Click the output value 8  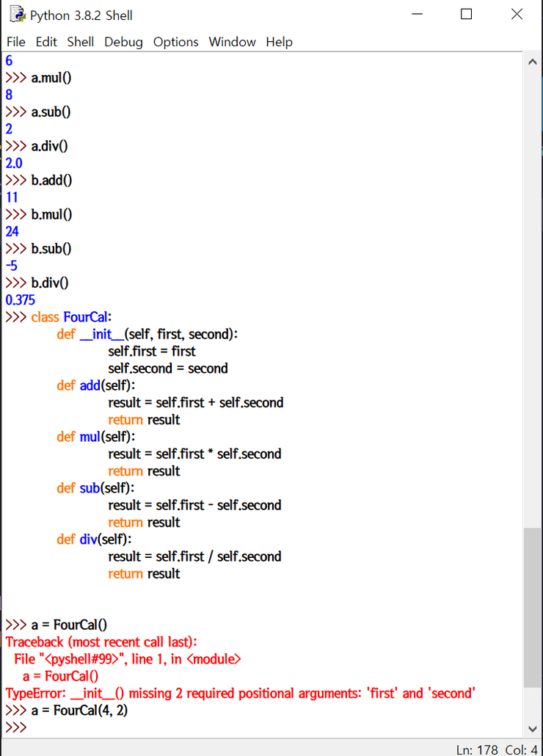coord(9,95)
